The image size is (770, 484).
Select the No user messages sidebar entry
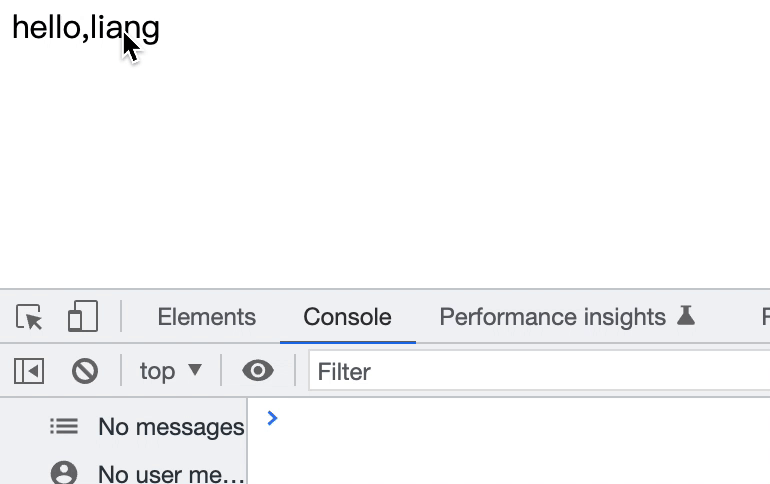170,474
